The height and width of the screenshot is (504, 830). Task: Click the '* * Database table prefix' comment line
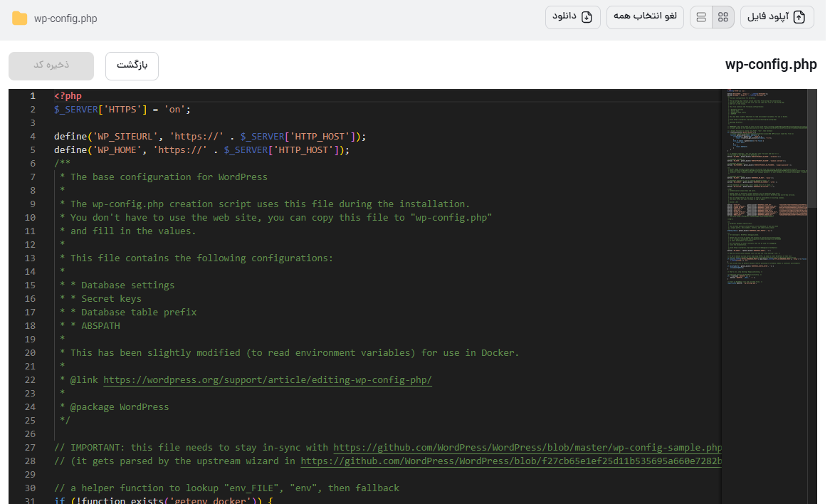[128, 313]
